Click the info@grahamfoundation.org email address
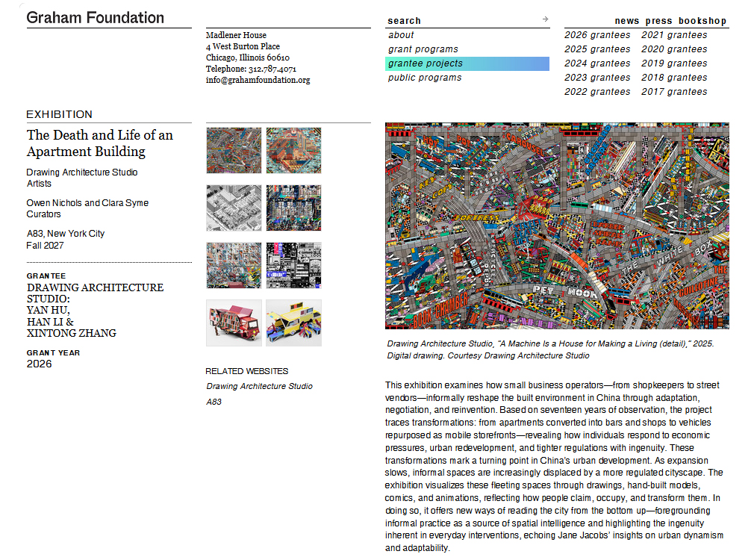Image resolution: width=754 pixels, height=560 pixels. (258, 80)
